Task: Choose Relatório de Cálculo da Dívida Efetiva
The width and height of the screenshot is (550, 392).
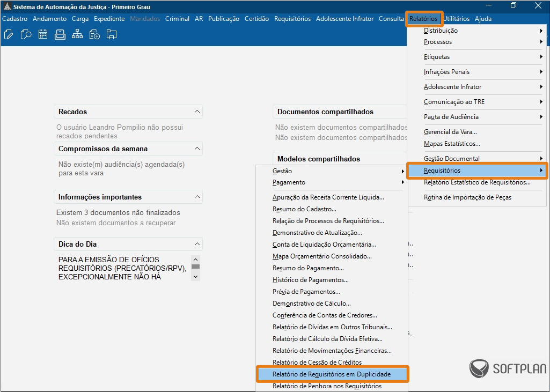Action: [332, 339]
